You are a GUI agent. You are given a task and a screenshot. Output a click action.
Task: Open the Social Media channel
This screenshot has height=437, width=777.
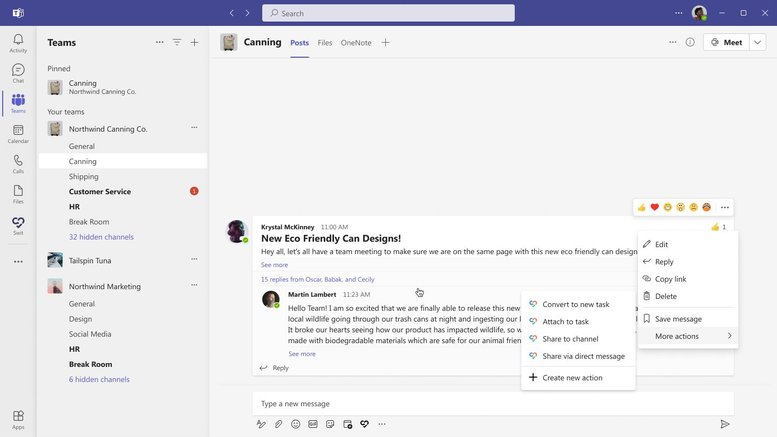point(123,334)
